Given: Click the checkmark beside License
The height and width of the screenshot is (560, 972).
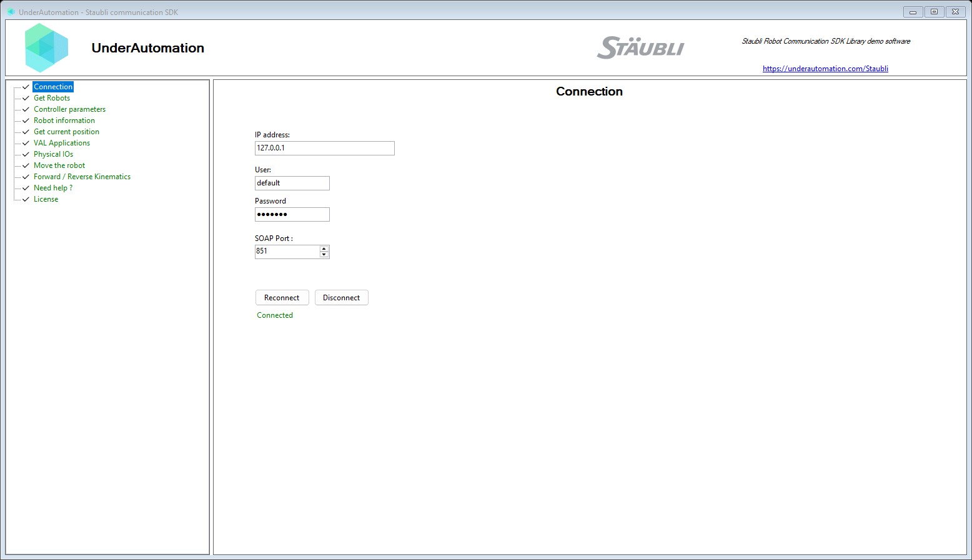Looking at the screenshot, I should click(25, 199).
